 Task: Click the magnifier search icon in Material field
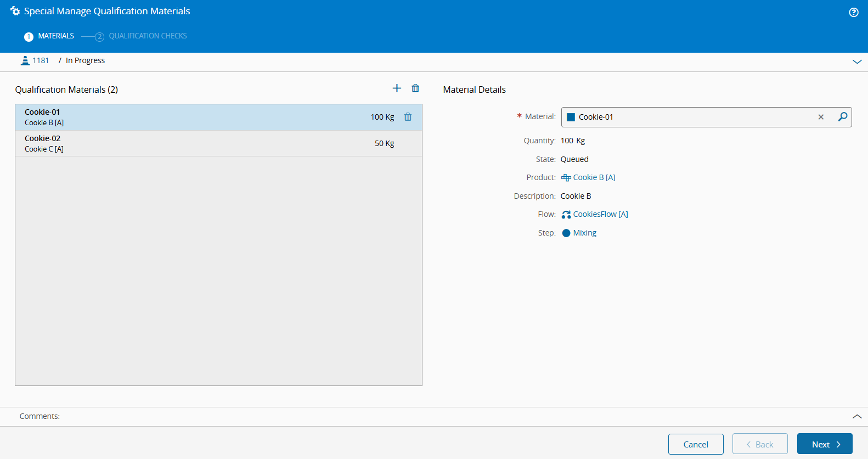point(842,117)
